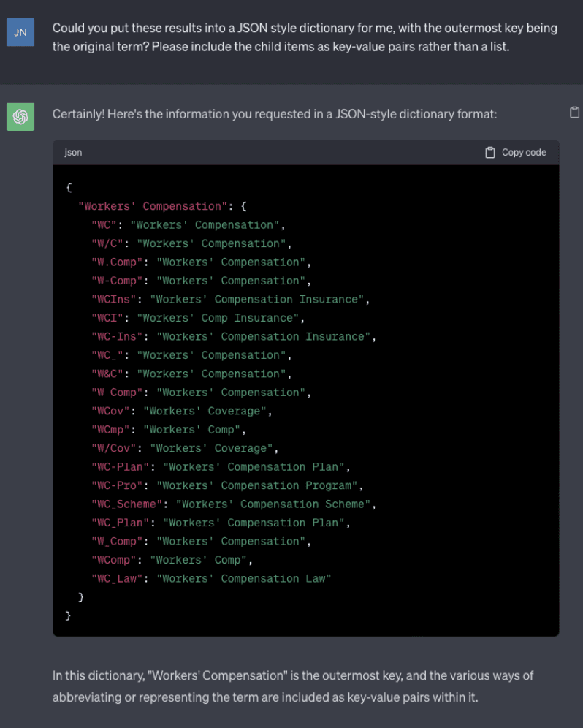Click the "WC" key in the code
This screenshot has width=583, height=728.
point(104,224)
